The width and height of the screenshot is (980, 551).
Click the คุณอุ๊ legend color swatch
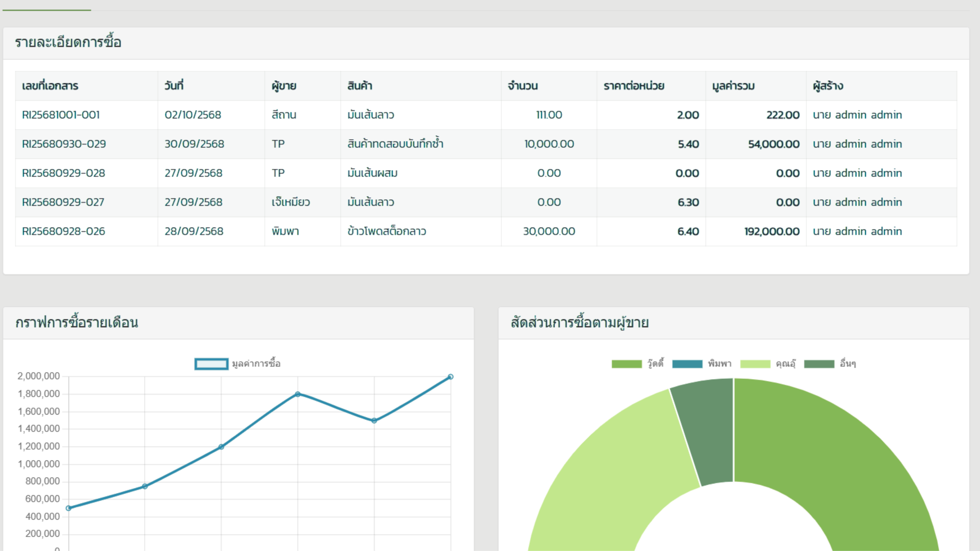(x=755, y=364)
